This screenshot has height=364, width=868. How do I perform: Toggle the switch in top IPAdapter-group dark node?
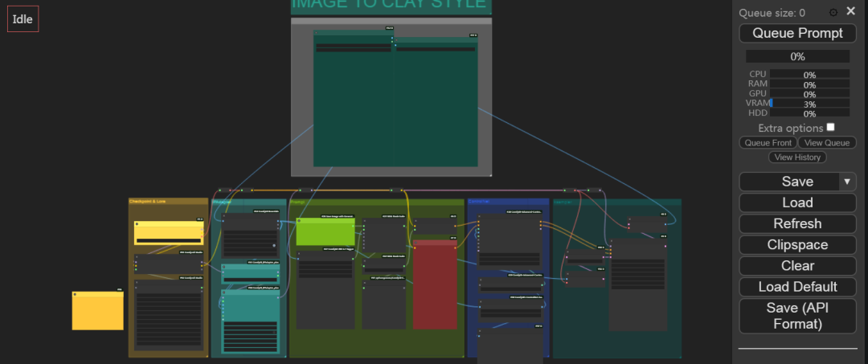pos(273,245)
